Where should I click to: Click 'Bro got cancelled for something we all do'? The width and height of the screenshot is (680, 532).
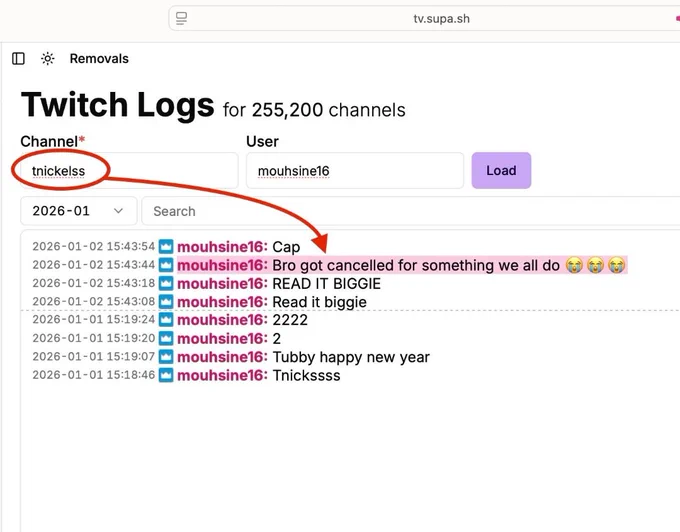coord(416,265)
